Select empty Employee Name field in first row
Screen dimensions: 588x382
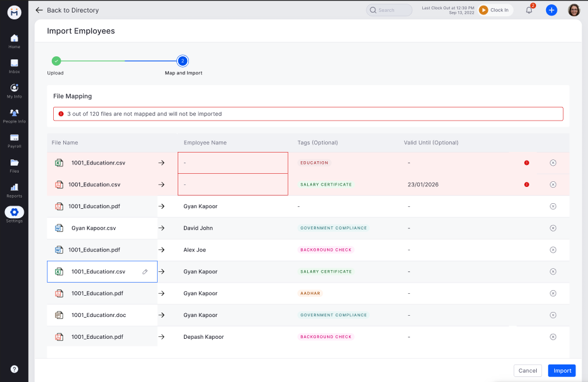tap(233, 163)
